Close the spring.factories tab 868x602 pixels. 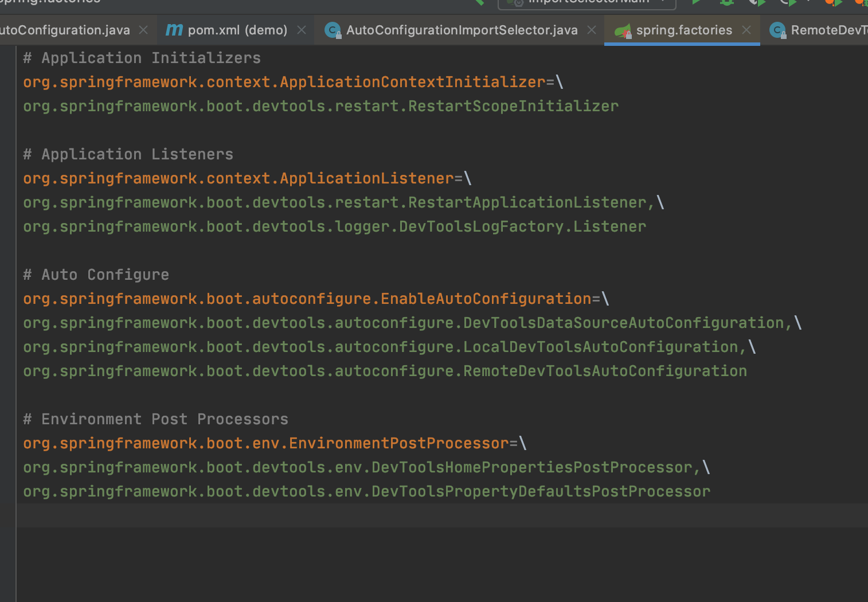tap(746, 30)
